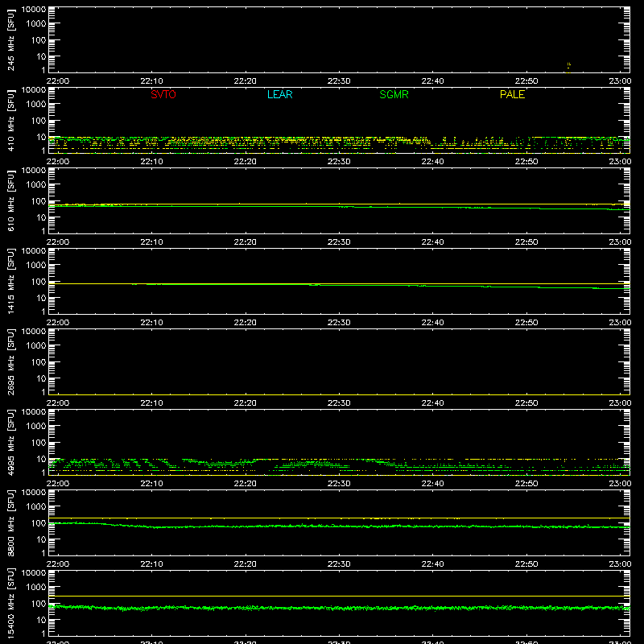
Task: Click the 610 MHz [SFU] axis label
Action: coord(10,200)
